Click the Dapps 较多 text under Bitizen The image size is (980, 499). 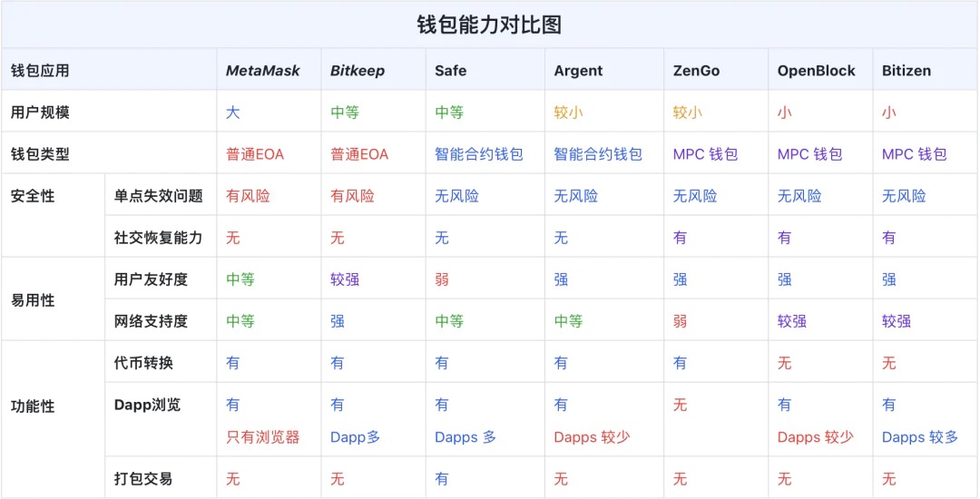[919, 437]
